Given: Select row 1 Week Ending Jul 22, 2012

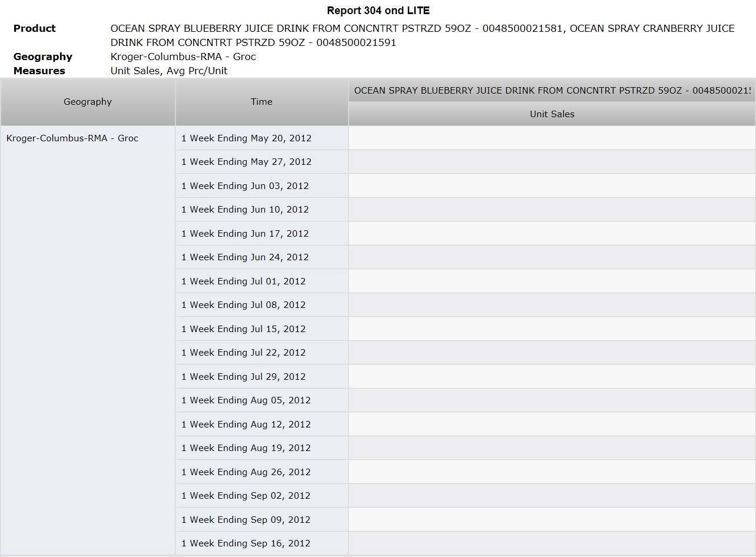Looking at the screenshot, I should pyautogui.click(x=261, y=353).
